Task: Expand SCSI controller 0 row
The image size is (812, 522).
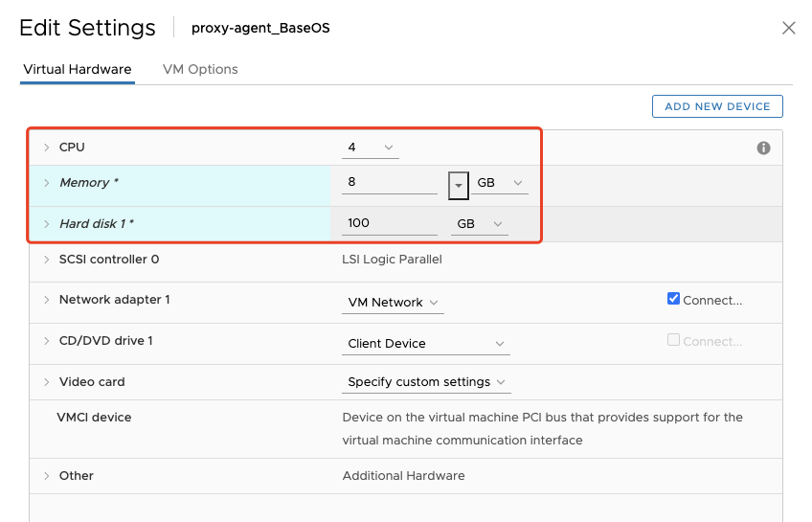Action: [x=46, y=260]
